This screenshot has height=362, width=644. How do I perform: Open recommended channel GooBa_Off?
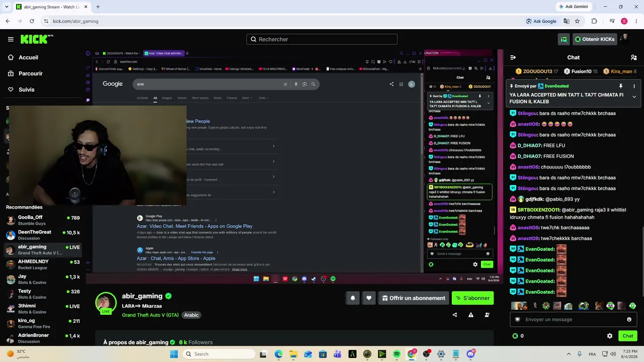tap(43, 220)
